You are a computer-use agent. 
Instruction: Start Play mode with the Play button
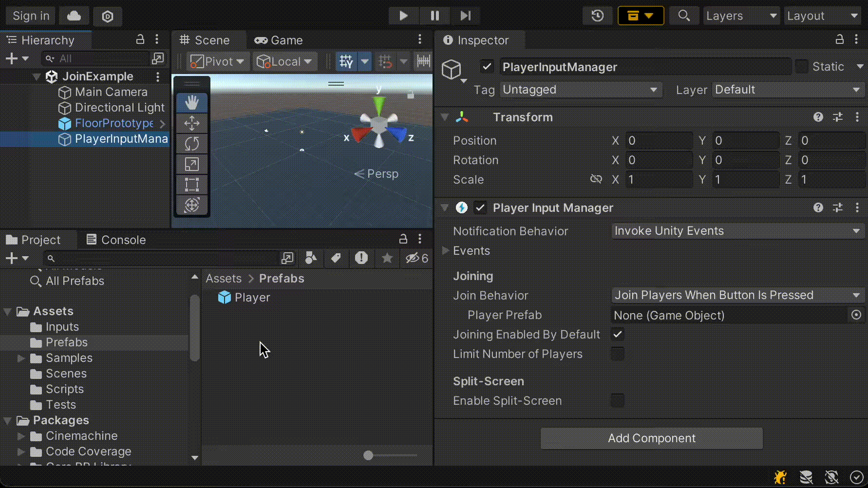point(403,16)
